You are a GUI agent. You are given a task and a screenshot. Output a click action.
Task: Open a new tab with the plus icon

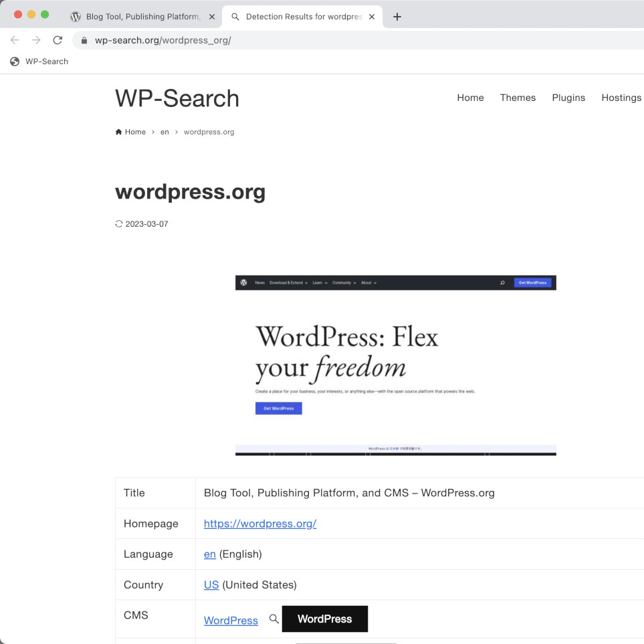coord(397,17)
